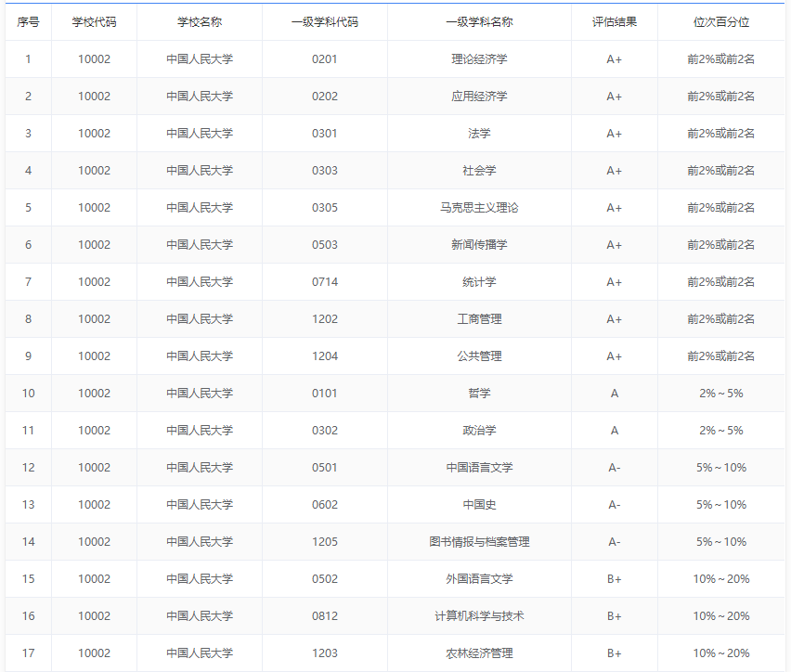Click 中国人民大学 in row 17
Viewport: 791px width, 672px height.
200,653
